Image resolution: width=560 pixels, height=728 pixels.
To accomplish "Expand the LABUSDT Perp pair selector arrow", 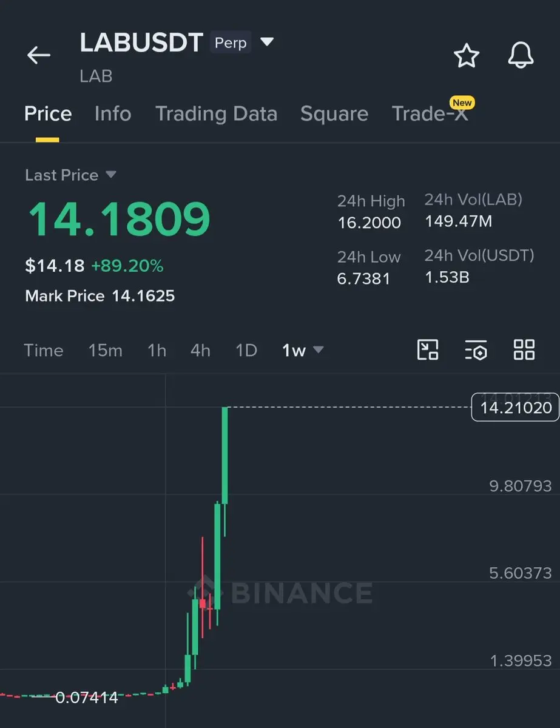I will point(267,42).
